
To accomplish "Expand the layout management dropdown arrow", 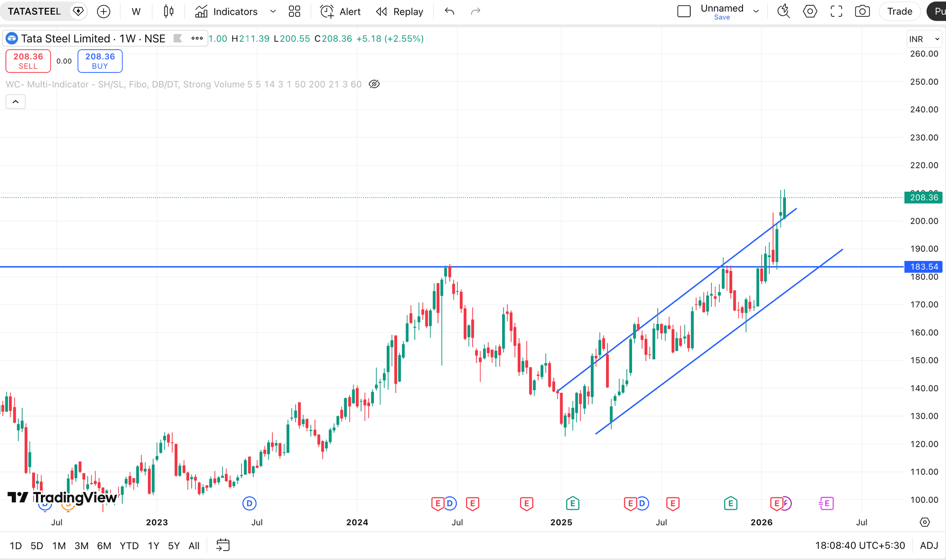I will point(756,11).
